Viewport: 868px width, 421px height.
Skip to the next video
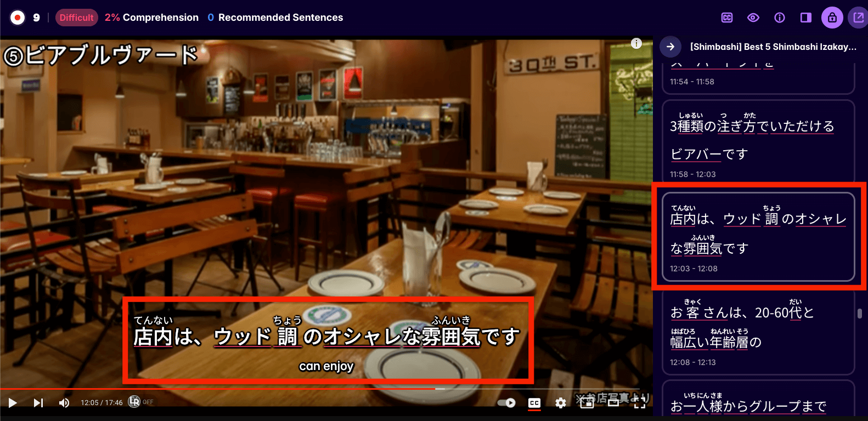[38, 403]
